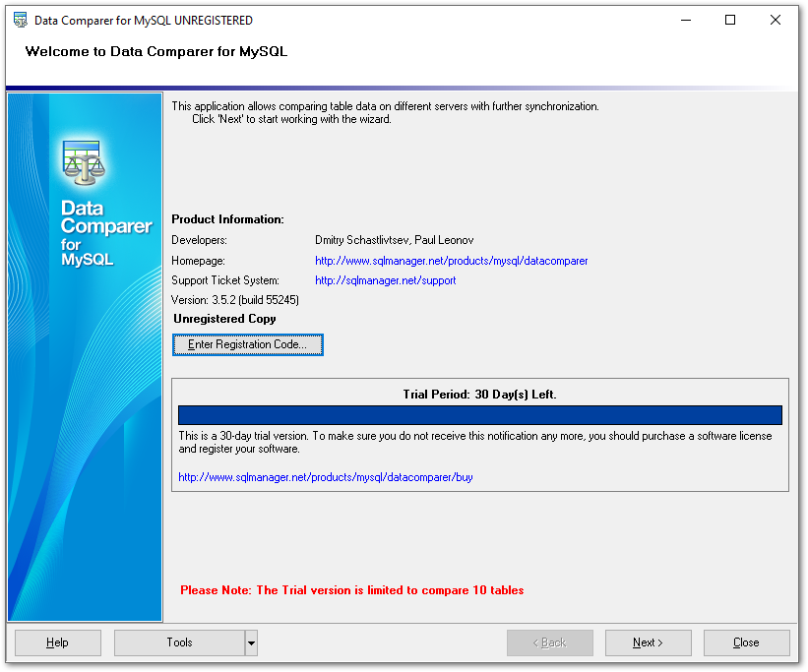Click developer names 'Dmitry Schastlivtsev, Paul Leonov'
Viewport: 808px width, 672px height.
pyautogui.click(x=395, y=240)
